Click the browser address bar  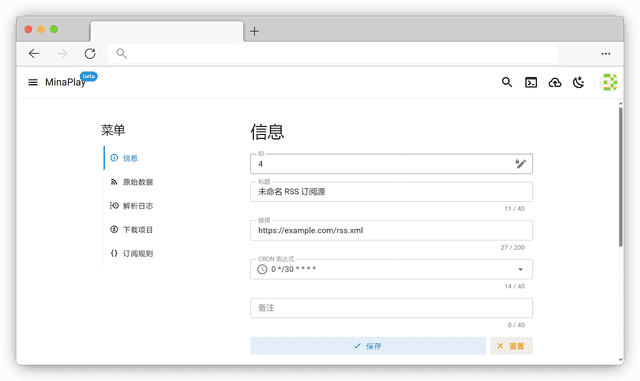click(332, 53)
